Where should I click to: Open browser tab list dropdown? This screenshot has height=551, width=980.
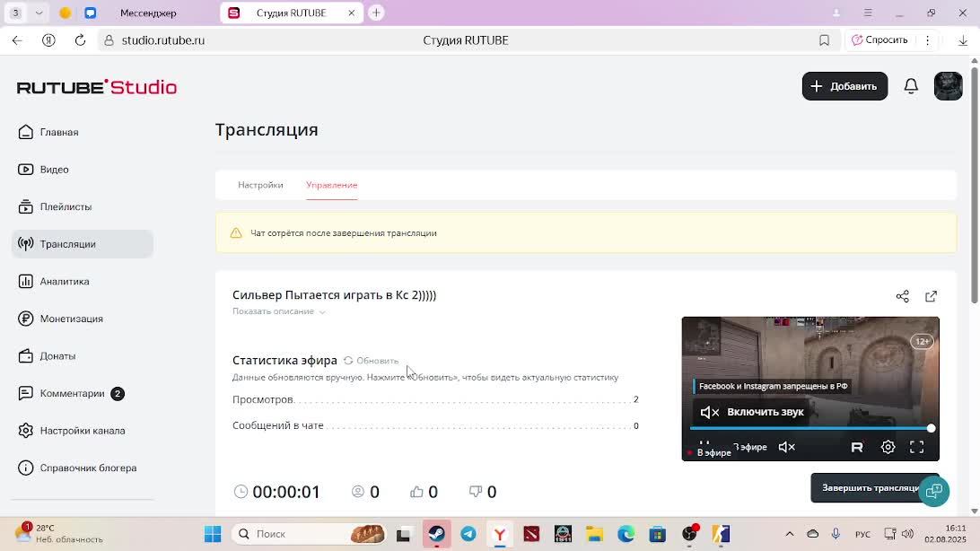(39, 13)
